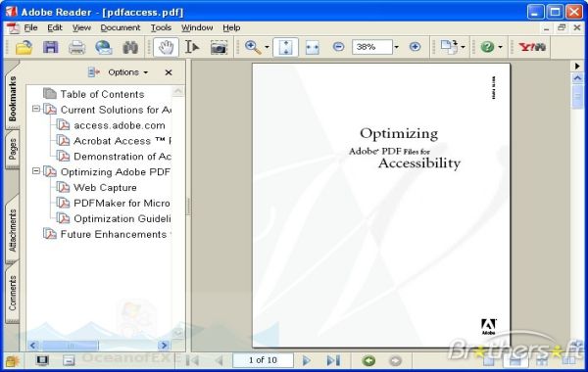Image resolution: width=588 pixels, height=372 pixels.
Task: Go to first page button
Action: [x=192, y=360]
